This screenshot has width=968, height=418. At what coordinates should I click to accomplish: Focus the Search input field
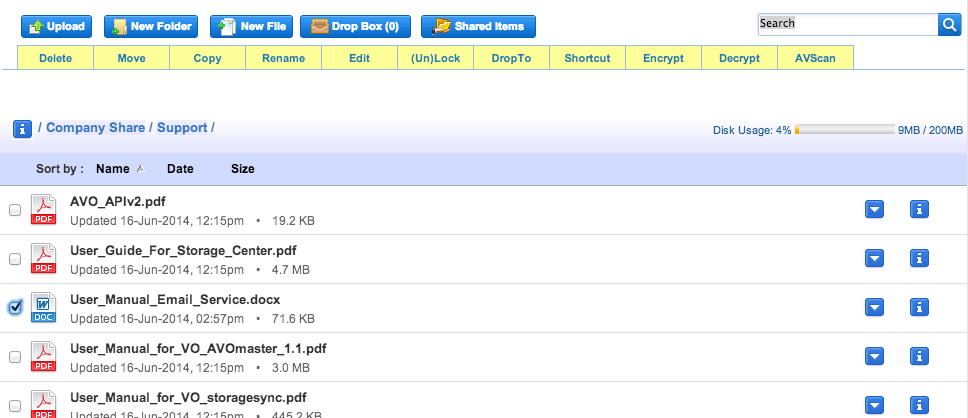[x=846, y=23]
